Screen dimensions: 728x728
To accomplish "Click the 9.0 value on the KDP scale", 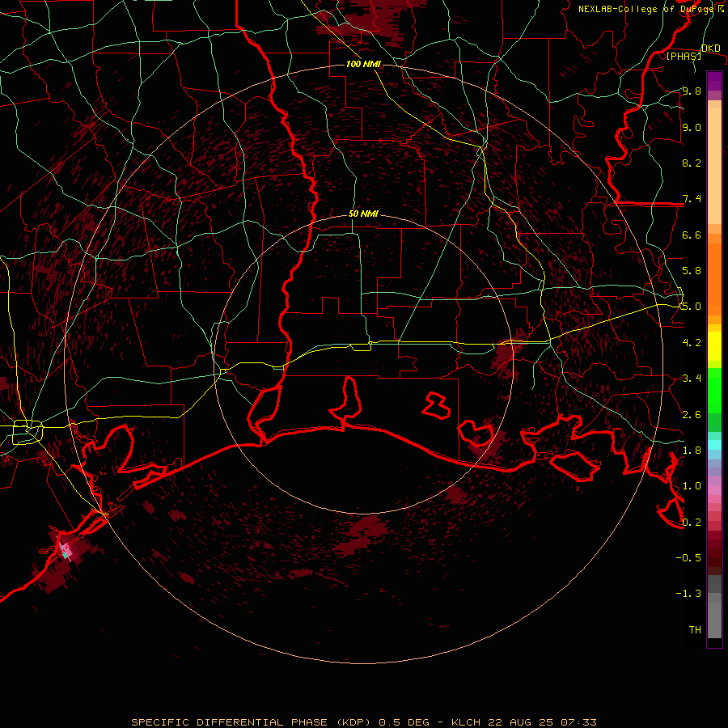I will click(692, 127).
